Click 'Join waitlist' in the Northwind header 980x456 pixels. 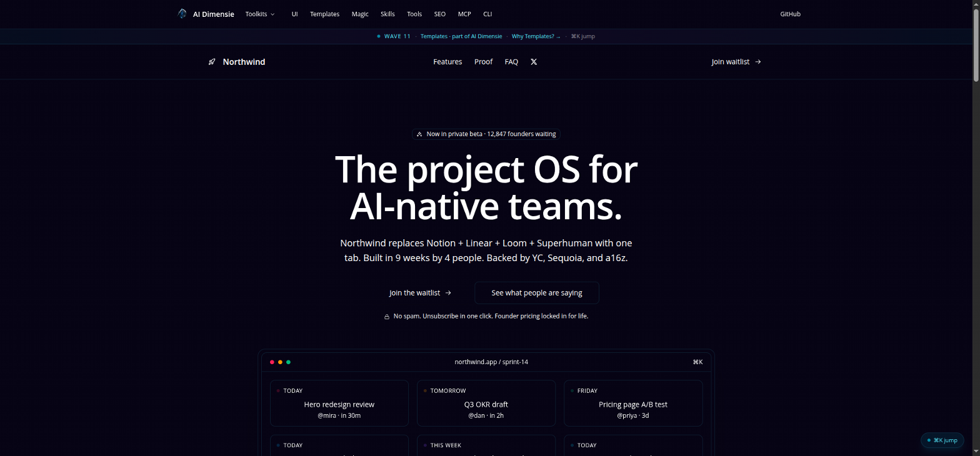click(736, 62)
